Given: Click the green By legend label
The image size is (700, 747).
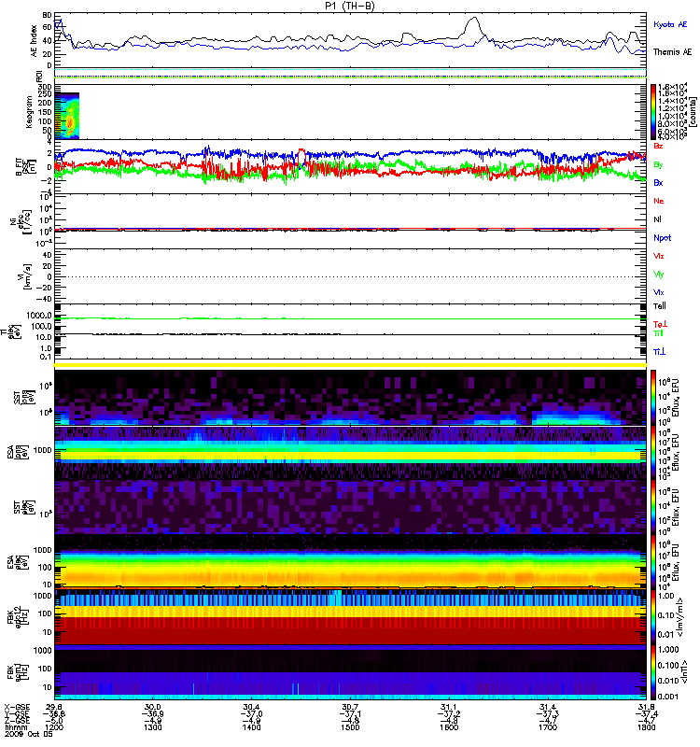Looking at the screenshot, I should (x=658, y=165).
